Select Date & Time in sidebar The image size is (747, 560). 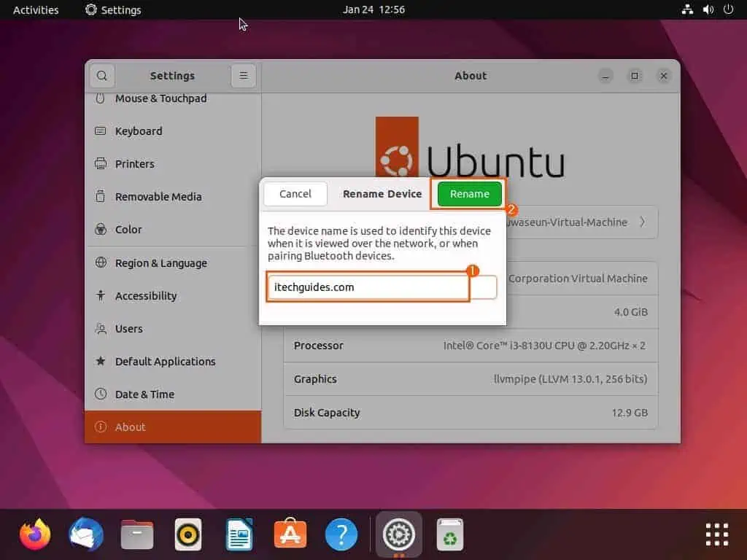click(x=144, y=394)
